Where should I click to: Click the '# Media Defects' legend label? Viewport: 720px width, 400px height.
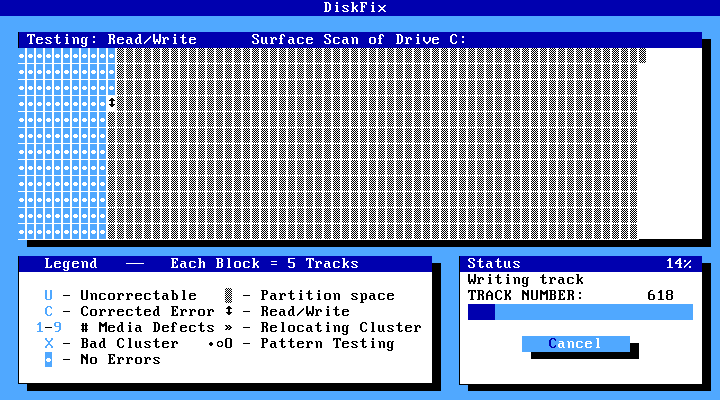147,327
